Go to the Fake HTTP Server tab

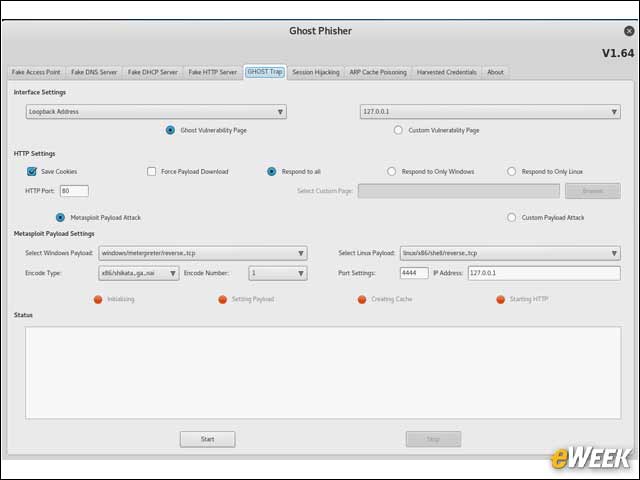click(212, 72)
